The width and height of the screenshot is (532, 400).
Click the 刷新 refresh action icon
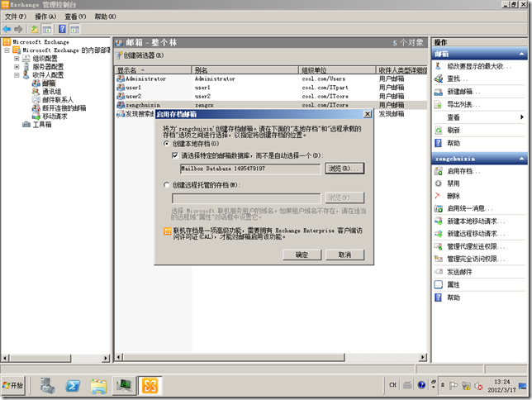pyautogui.click(x=439, y=130)
